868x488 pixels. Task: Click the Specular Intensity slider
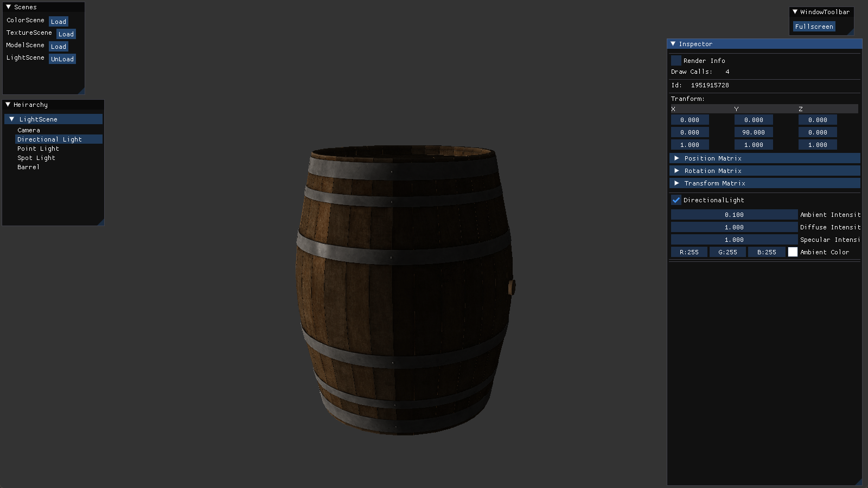click(x=734, y=240)
